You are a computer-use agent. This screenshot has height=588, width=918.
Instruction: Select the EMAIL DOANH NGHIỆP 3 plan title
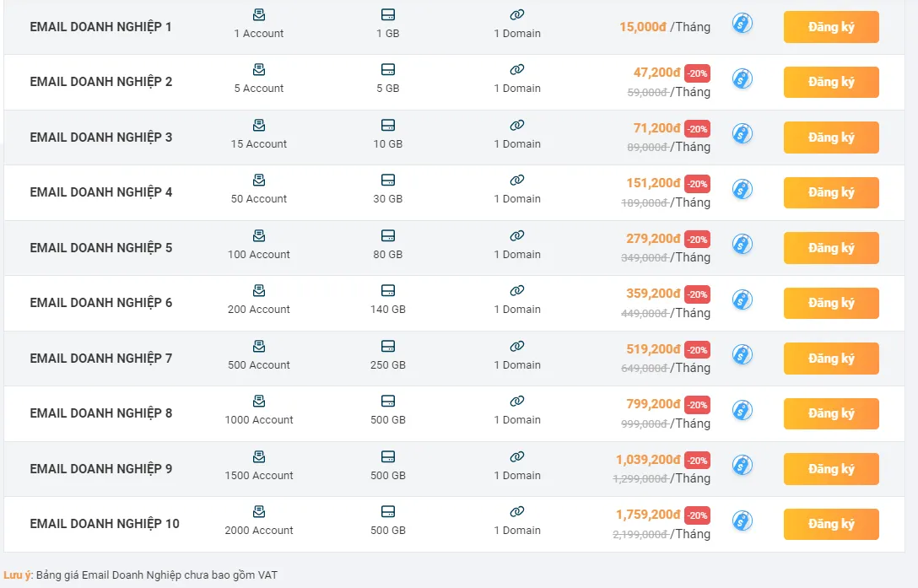(x=100, y=137)
